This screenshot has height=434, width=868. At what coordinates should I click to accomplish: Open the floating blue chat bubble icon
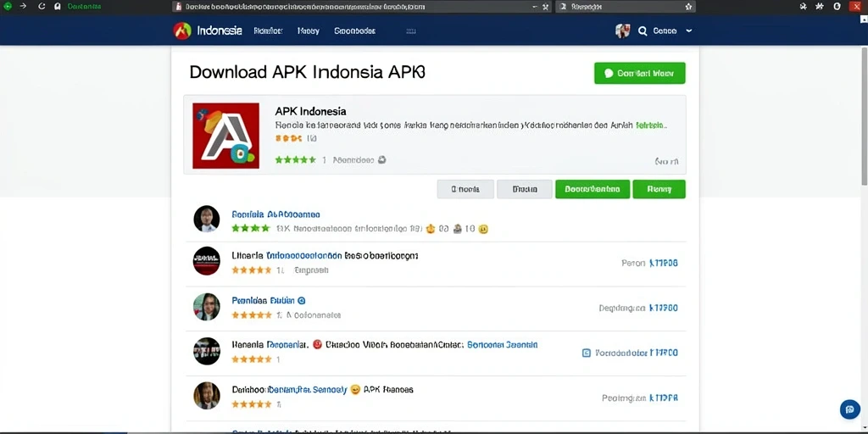coord(849,409)
